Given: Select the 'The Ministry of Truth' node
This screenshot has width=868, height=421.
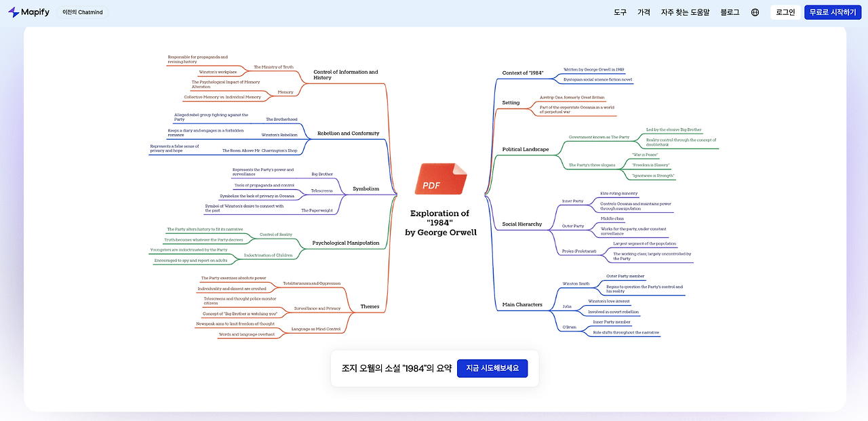Looking at the screenshot, I should point(273,66).
